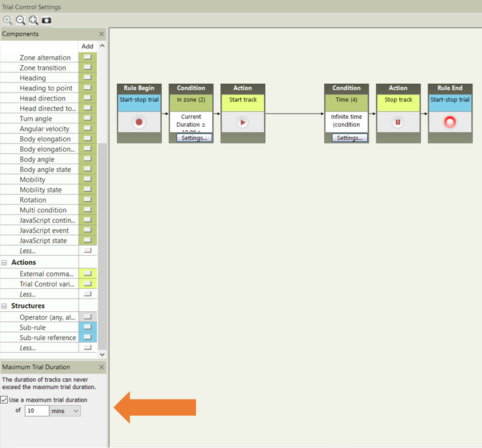Screen dimensions: 482x448
Task: Click the Rule End stop icon
Action: pos(450,122)
